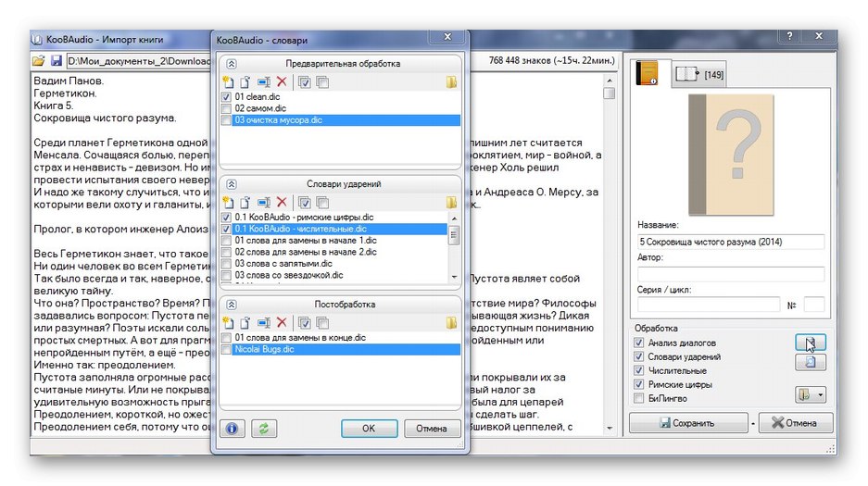
Task: Open the dropdown arrow beside Сохранить
Action: point(753,424)
